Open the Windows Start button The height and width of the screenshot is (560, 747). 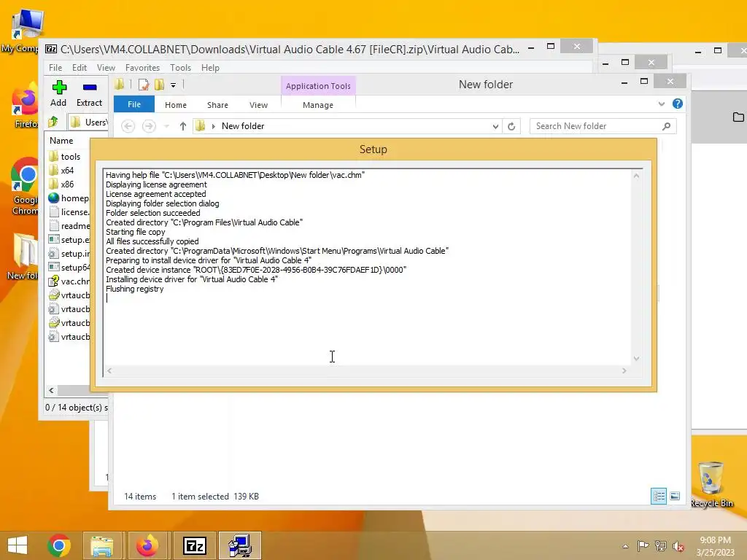point(18,545)
